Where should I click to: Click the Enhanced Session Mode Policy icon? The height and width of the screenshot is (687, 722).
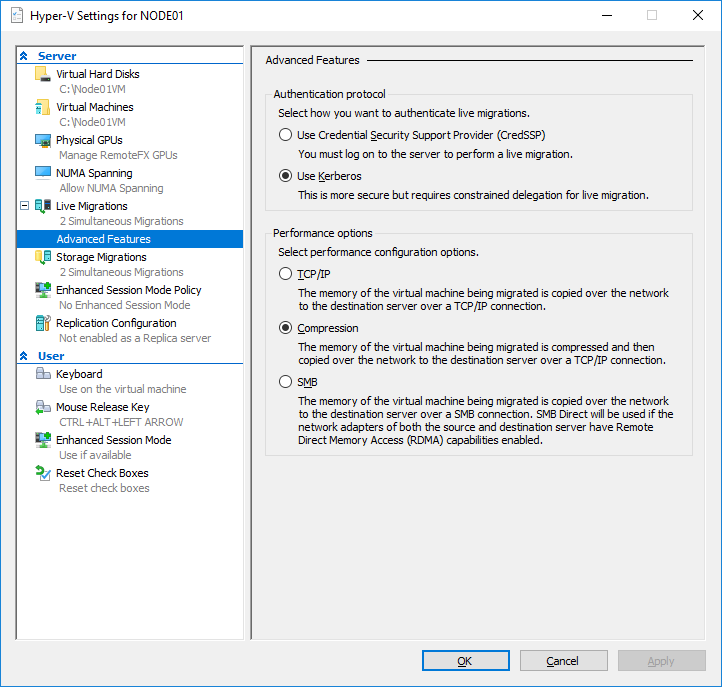[43, 290]
